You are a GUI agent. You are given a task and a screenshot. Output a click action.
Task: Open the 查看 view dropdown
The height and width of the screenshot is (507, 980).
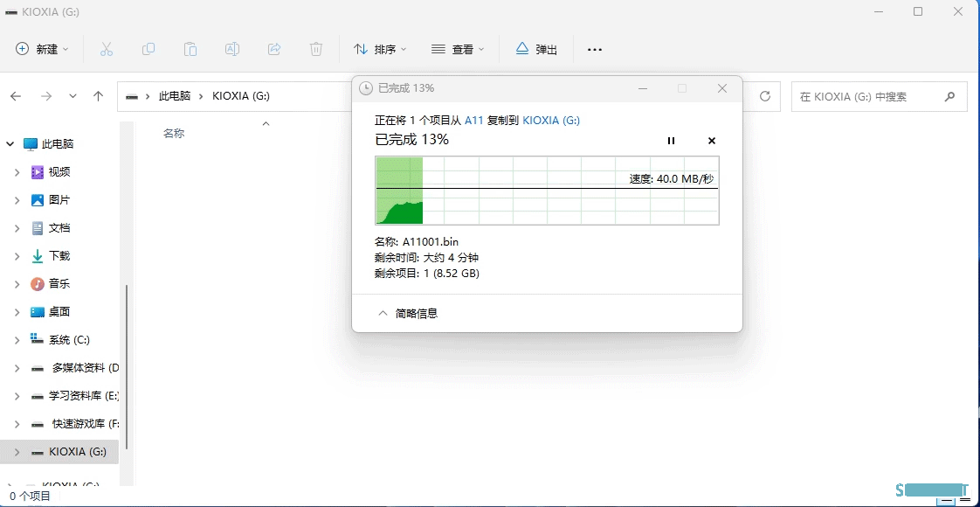459,49
